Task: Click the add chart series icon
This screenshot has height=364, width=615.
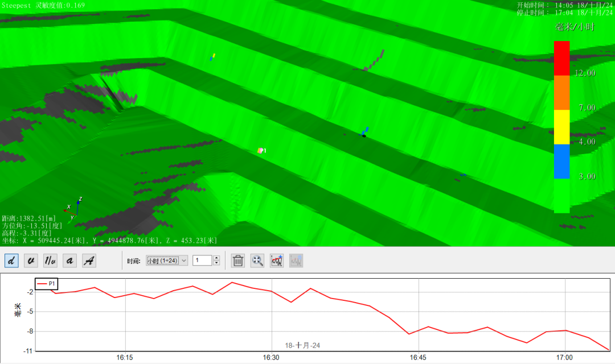Action: pos(277,260)
